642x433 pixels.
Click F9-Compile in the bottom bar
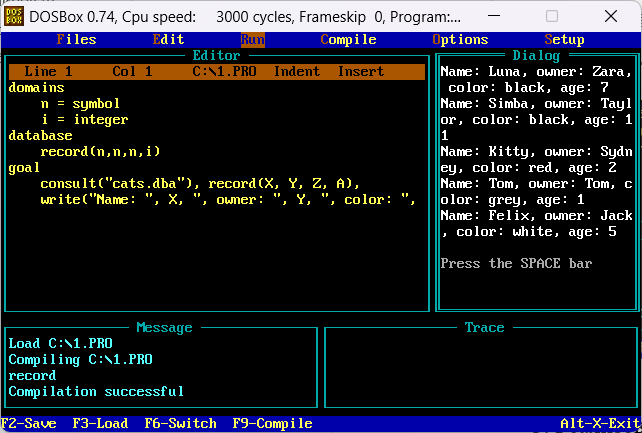(x=272, y=424)
